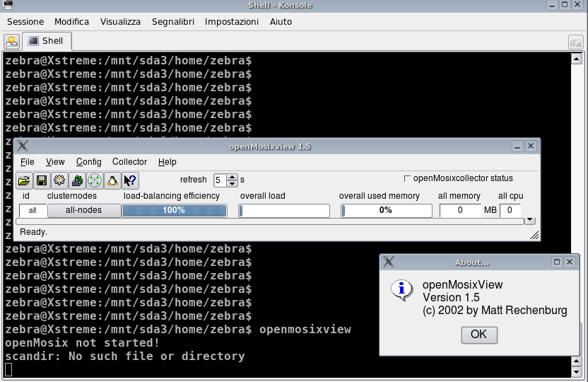Image resolution: width=588 pixels, height=382 pixels.
Task: Maximize the Konsole window
Action: point(565,5)
